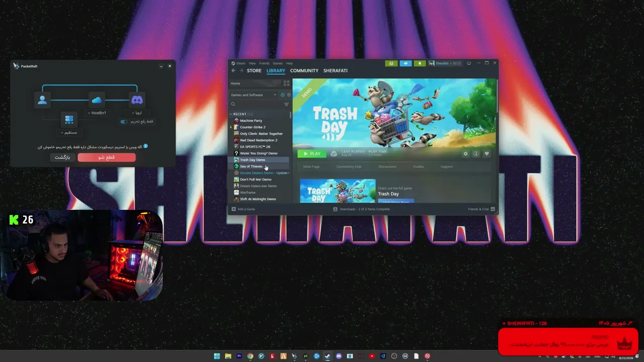Open Discord from taskbar
This screenshot has width=644, height=362.
pos(339,356)
